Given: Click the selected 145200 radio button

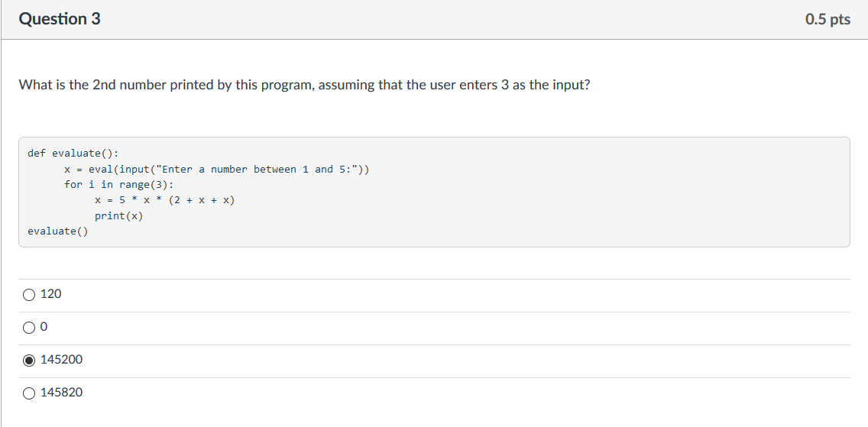Looking at the screenshot, I should tap(29, 361).
